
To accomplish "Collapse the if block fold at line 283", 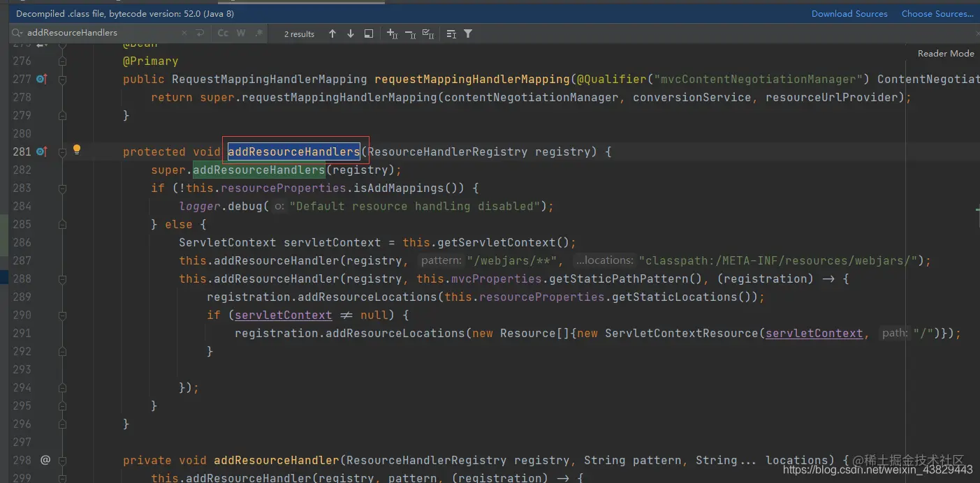I will click(x=62, y=188).
